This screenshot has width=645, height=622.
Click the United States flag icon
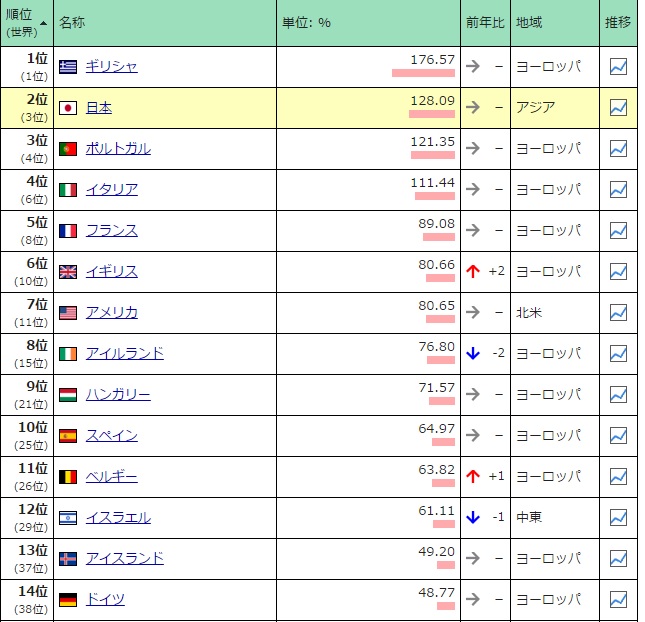(x=68, y=313)
